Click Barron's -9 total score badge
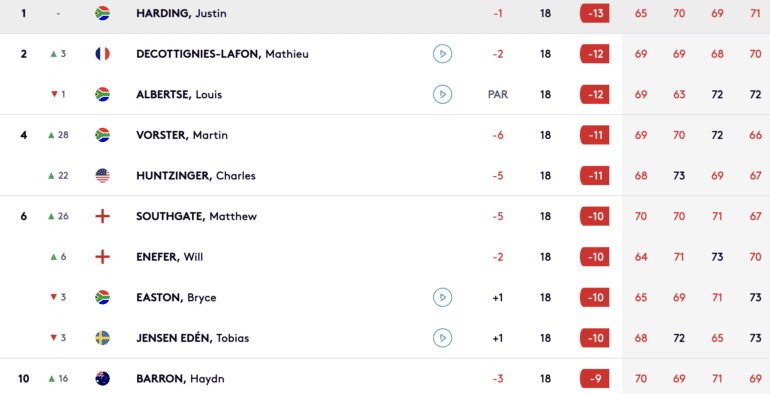Viewport: 770px width, 394px height. pyautogui.click(x=595, y=379)
